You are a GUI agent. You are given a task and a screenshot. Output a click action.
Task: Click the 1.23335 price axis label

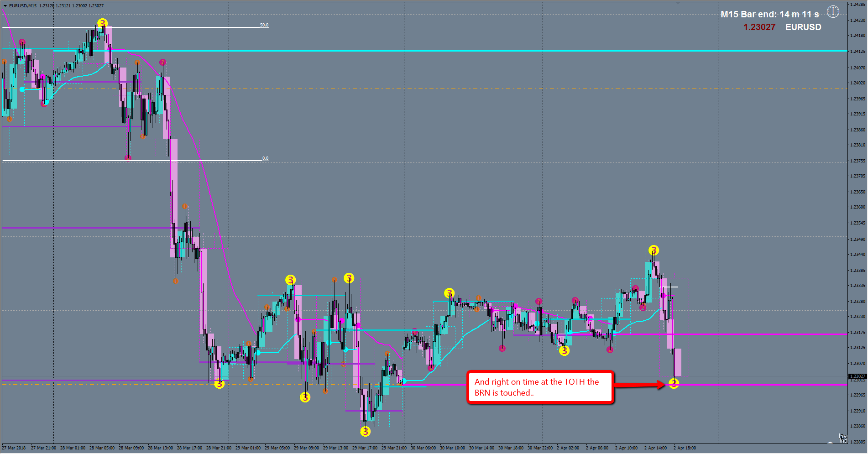point(858,286)
